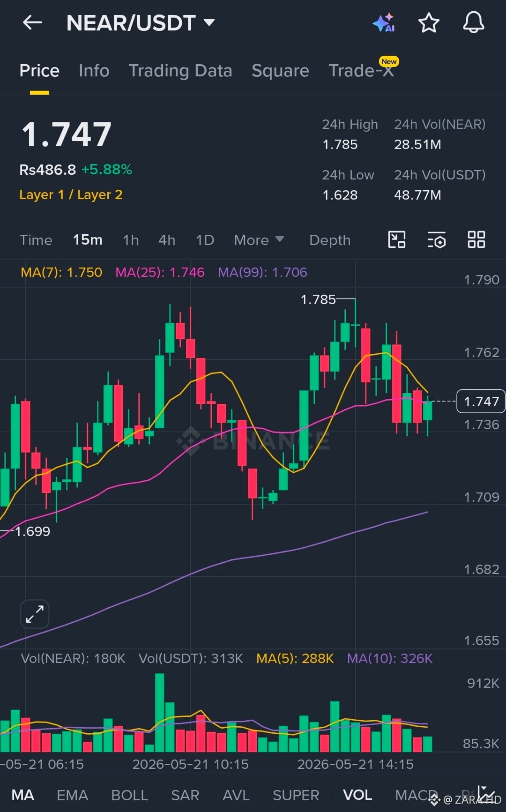The width and height of the screenshot is (506, 812).
Task: Tap the 24h Low value 1.628
Action: pos(340,195)
